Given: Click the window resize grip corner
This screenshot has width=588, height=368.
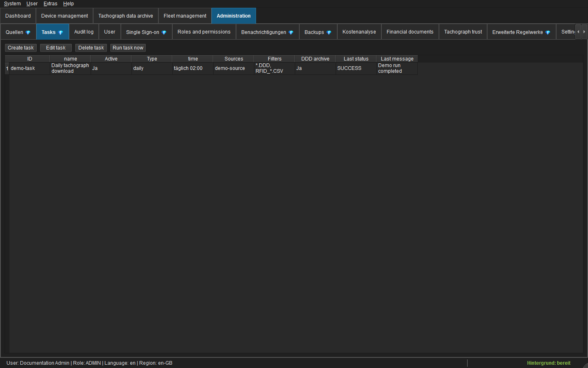Looking at the screenshot, I should click(x=585, y=365).
